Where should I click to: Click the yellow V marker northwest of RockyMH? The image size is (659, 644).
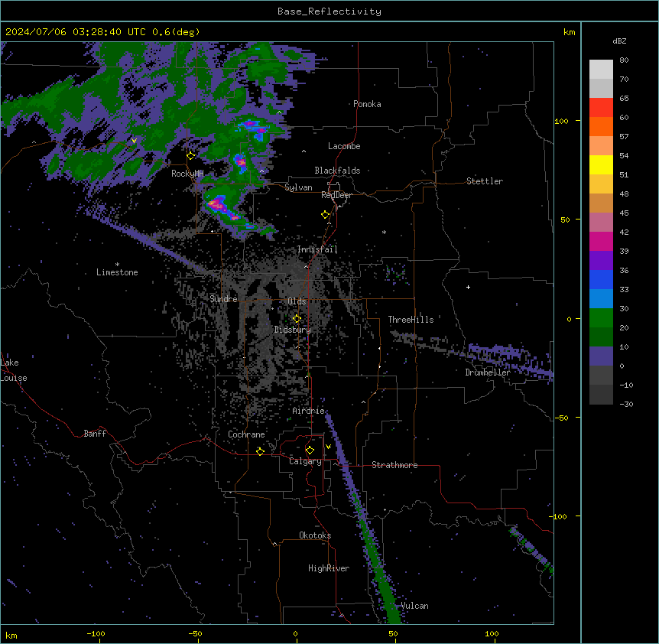point(134,141)
